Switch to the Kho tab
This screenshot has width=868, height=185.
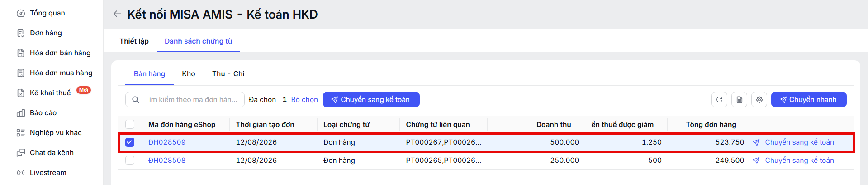coord(189,74)
